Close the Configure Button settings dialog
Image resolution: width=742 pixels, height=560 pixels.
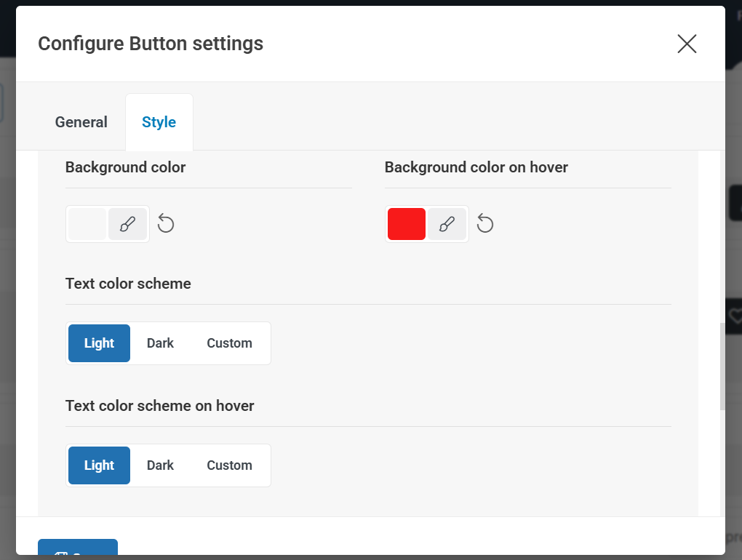tap(687, 44)
